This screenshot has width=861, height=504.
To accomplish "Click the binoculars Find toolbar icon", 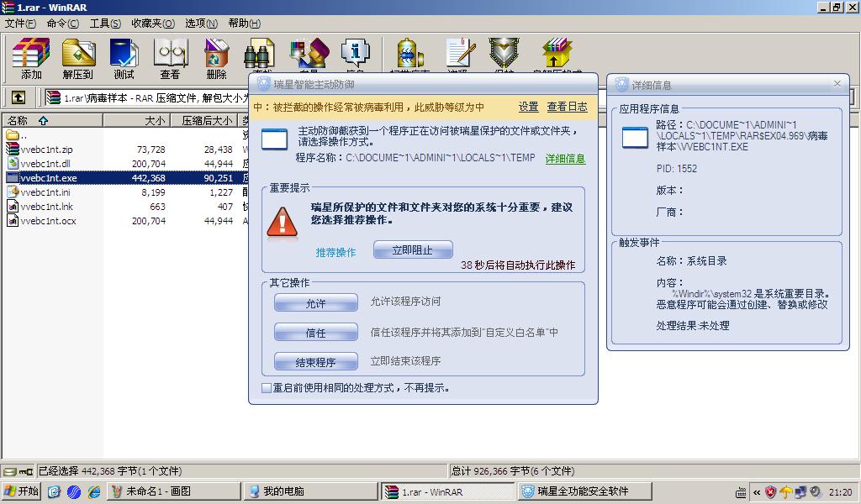I will tap(260, 54).
